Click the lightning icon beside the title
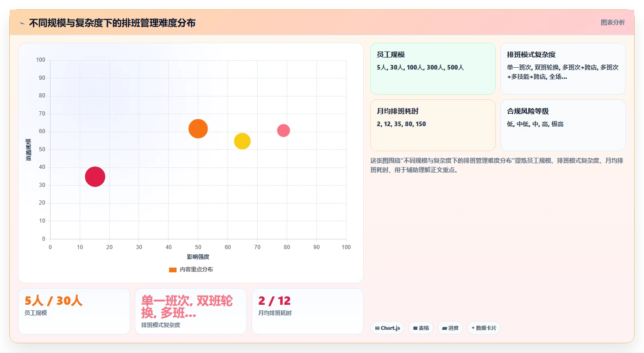Viewport: 644px width, 353px height. 22,23
